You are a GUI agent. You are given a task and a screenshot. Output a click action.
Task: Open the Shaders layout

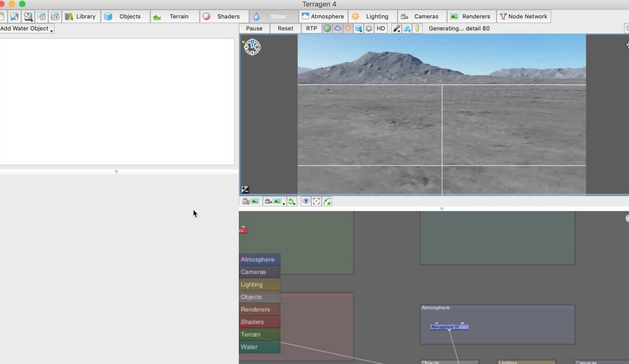pyautogui.click(x=224, y=16)
